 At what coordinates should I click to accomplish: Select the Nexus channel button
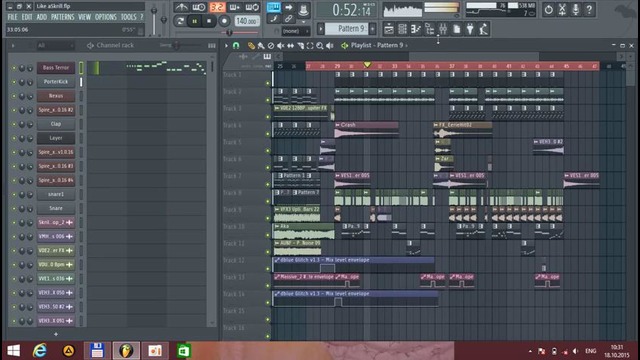coord(56,96)
